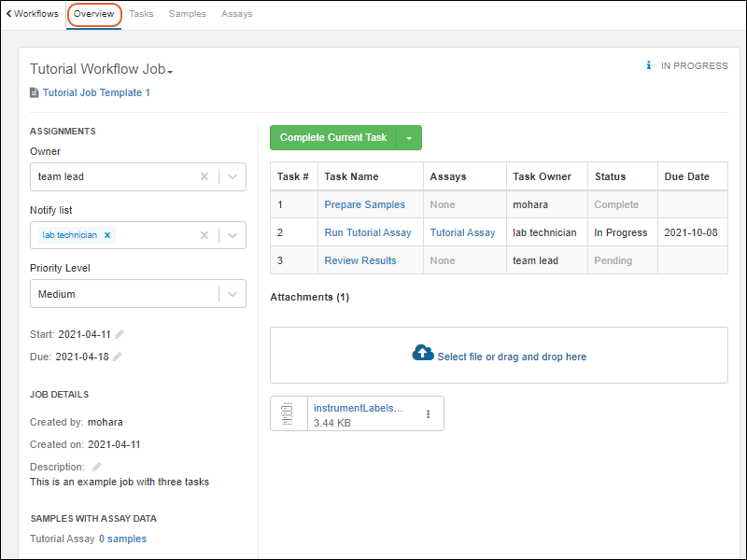Open Tutorial Job Template 1 link
Viewport: 747px width, 560px height.
pyautogui.click(x=95, y=92)
